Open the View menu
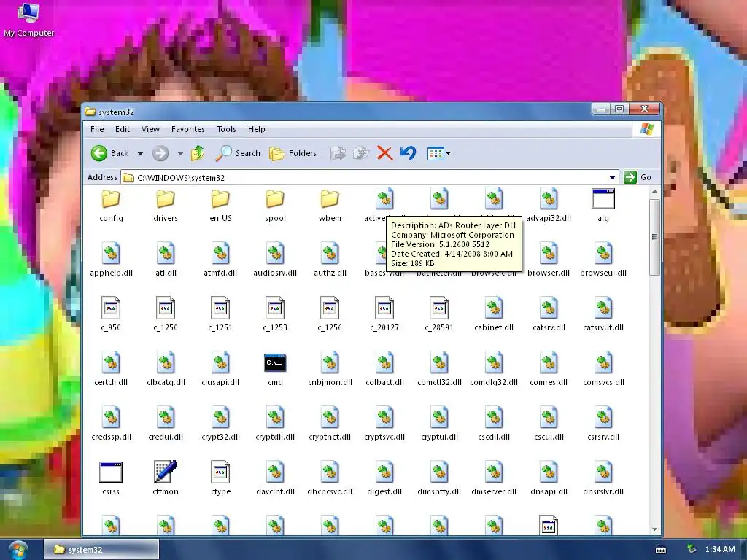The image size is (747, 560). [x=150, y=129]
